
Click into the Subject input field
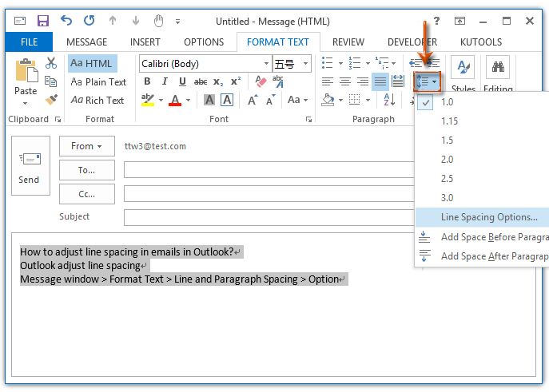click(328, 217)
